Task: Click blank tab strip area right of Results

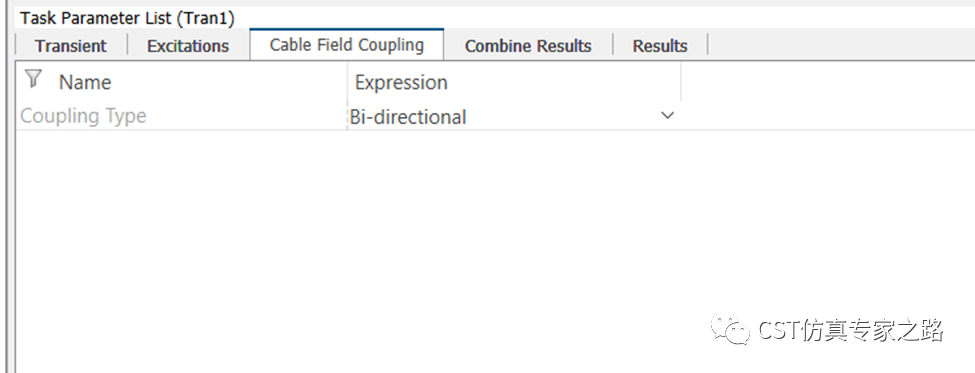Action: (841, 46)
